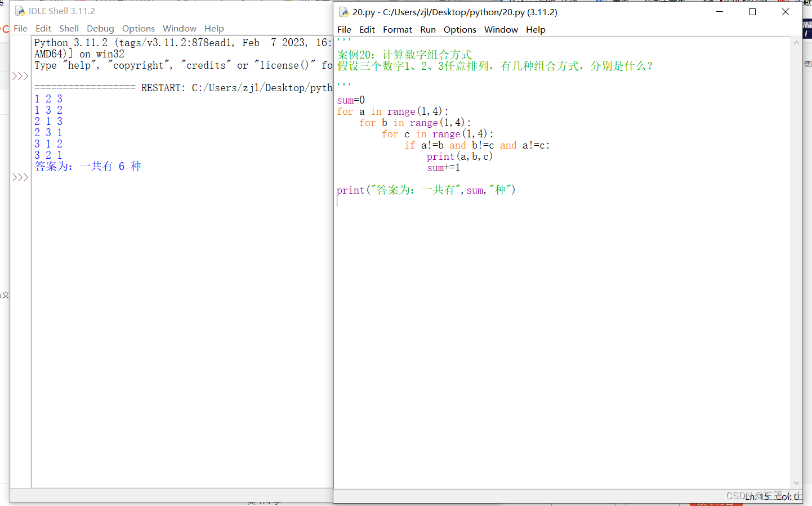Click comment line '案例20: 计算数字组合方式'
The width and height of the screenshot is (812, 506).
(x=404, y=55)
